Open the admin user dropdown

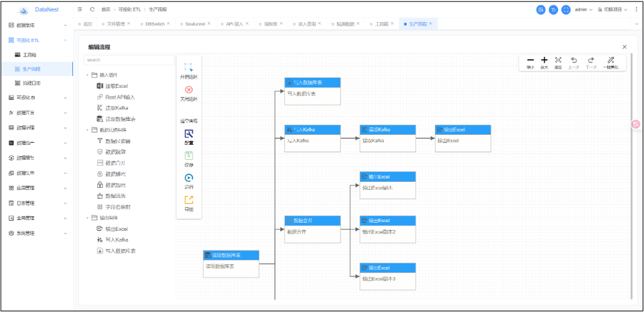pyautogui.click(x=584, y=9)
